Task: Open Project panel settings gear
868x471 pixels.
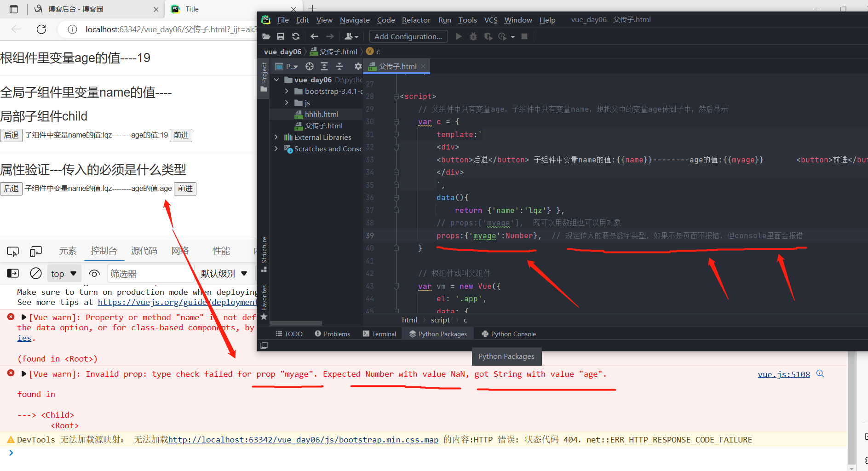Action: click(x=358, y=67)
